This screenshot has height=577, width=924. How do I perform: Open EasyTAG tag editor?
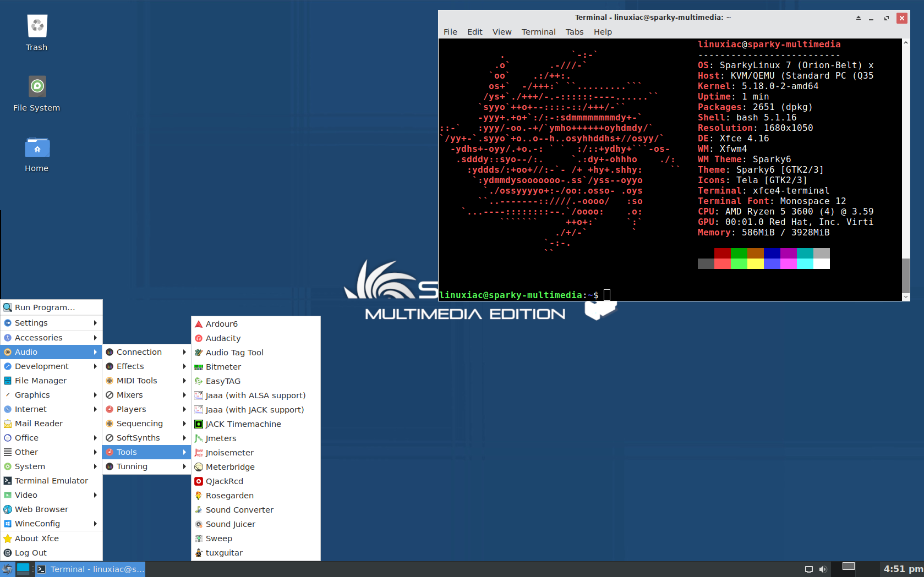point(256,381)
